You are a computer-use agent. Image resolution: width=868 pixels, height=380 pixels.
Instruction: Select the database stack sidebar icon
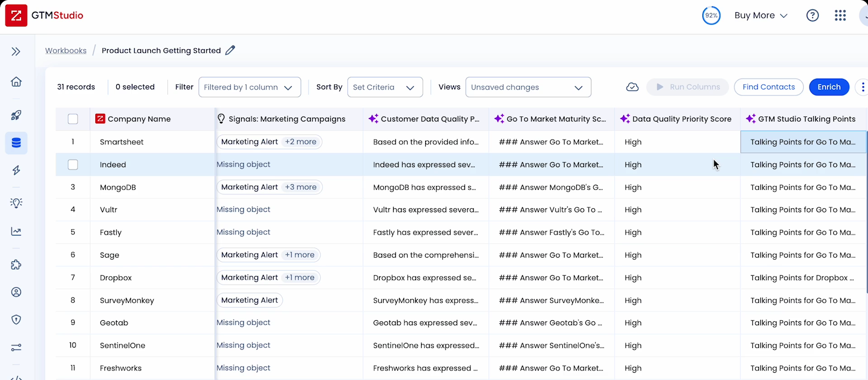point(16,143)
